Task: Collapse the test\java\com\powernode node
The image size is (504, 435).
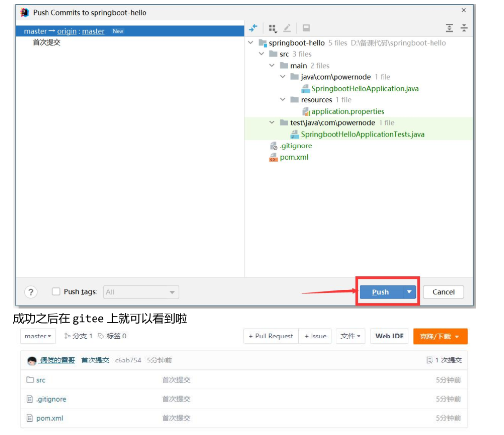Action: [x=272, y=122]
